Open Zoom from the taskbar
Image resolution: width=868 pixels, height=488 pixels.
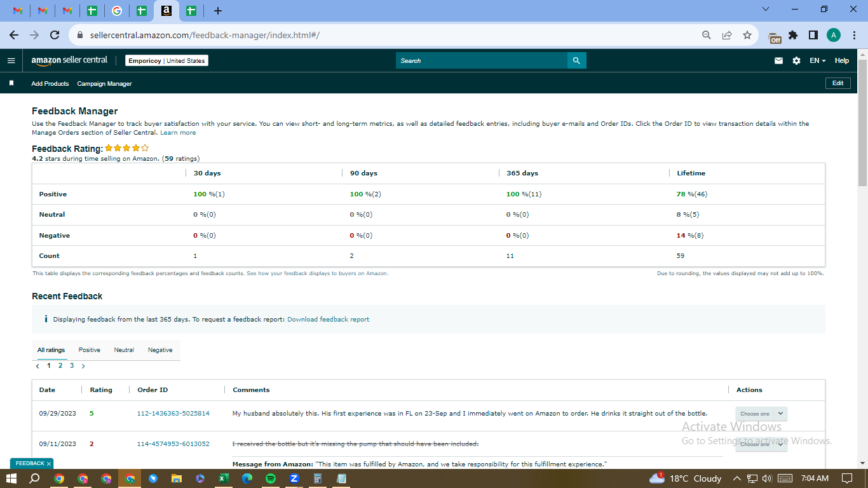tap(294, 478)
